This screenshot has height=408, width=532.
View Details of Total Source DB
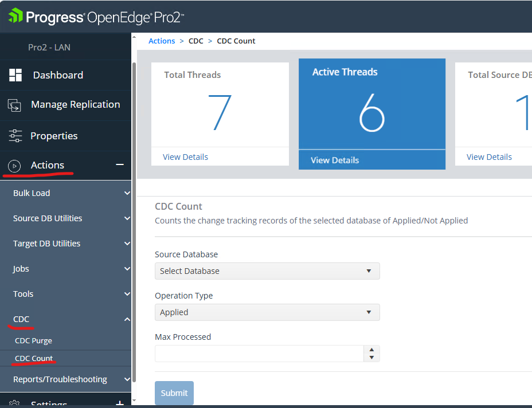[x=489, y=157]
